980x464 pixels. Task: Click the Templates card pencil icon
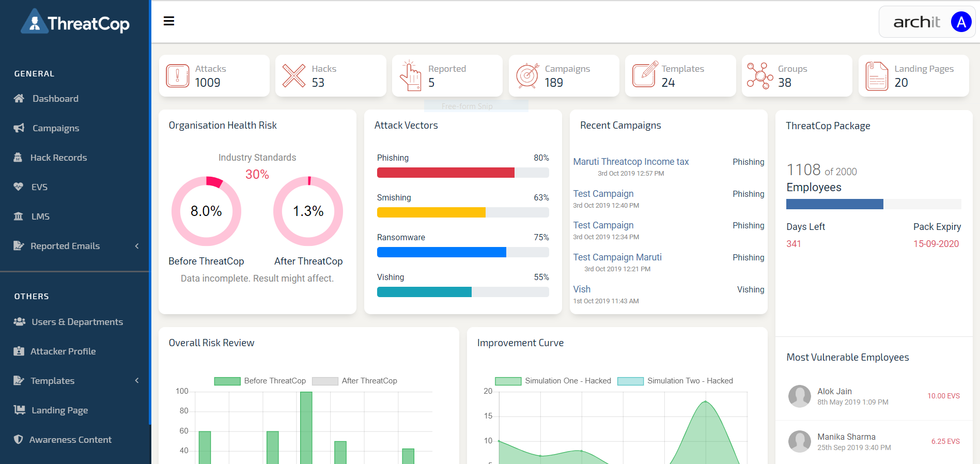point(645,74)
